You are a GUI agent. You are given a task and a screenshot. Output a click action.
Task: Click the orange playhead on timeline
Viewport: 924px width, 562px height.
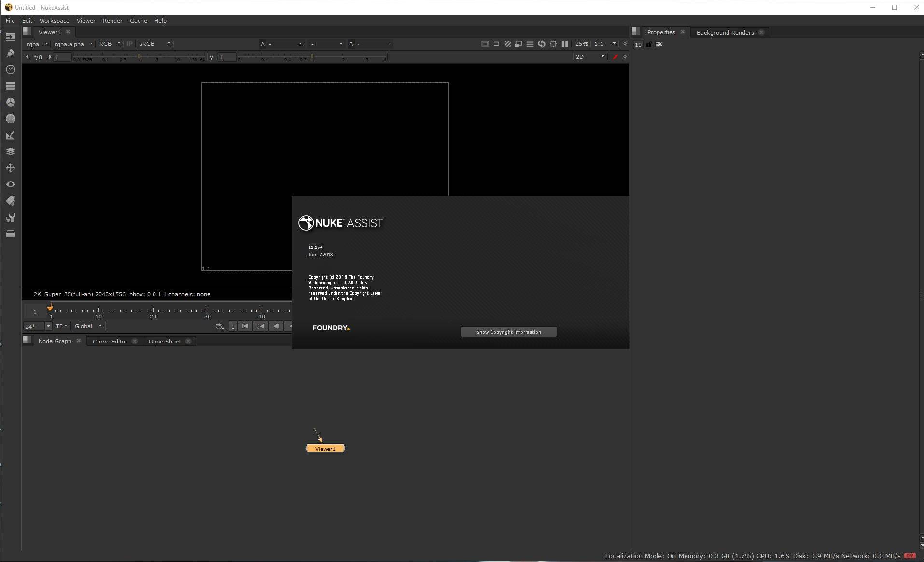click(50, 308)
